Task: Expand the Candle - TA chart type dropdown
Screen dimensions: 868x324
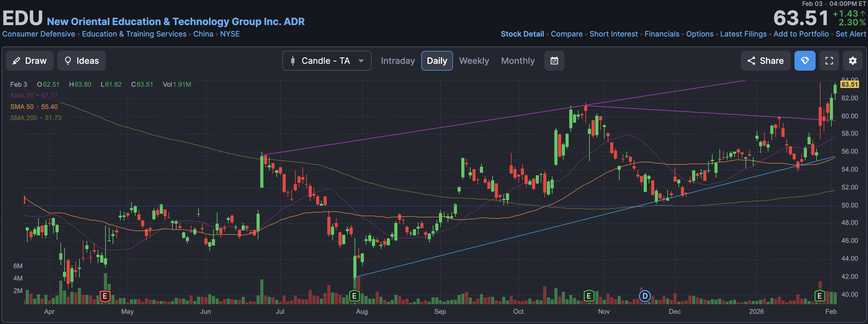Action: click(327, 61)
